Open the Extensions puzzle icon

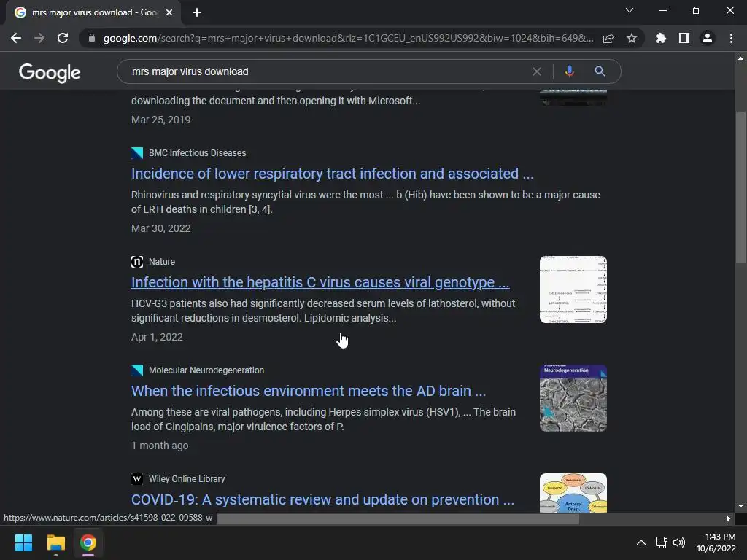pyautogui.click(x=660, y=38)
